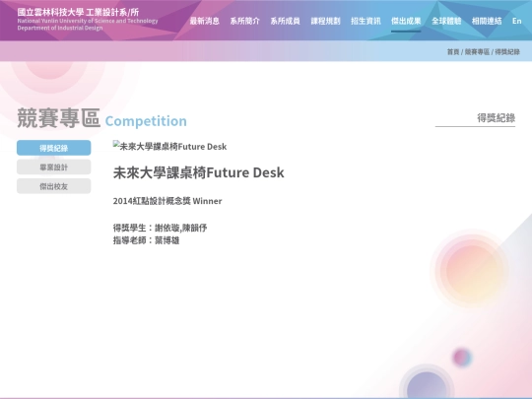Switch site language with En link
The width and height of the screenshot is (532, 399).
point(517,21)
